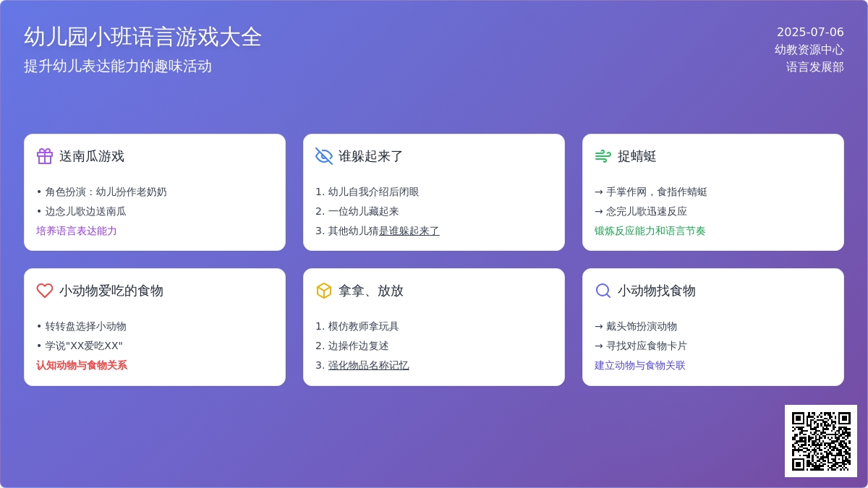
Task: Click the heart icon beside 小动物爱吃的食物
Action: tap(45, 291)
